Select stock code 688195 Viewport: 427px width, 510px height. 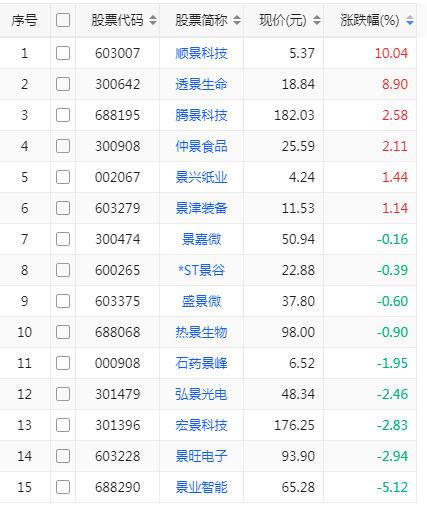(117, 115)
